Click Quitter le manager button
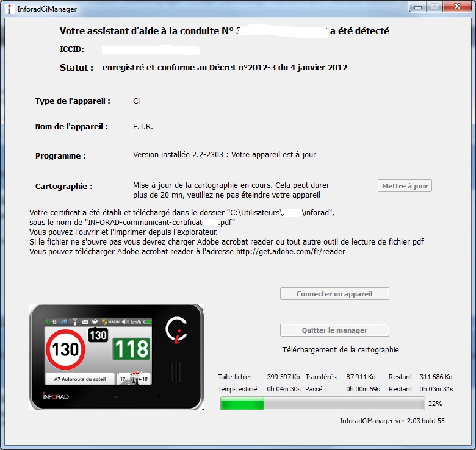476x450 pixels. [334, 330]
